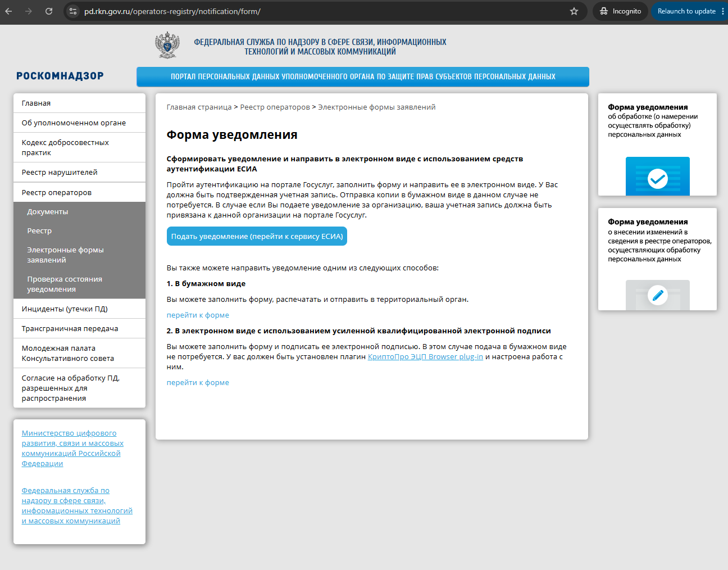Click Электронные формы заявлений breadcrumb
The width and height of the screenshot is (728, 570).
click(x=376, y=107)
